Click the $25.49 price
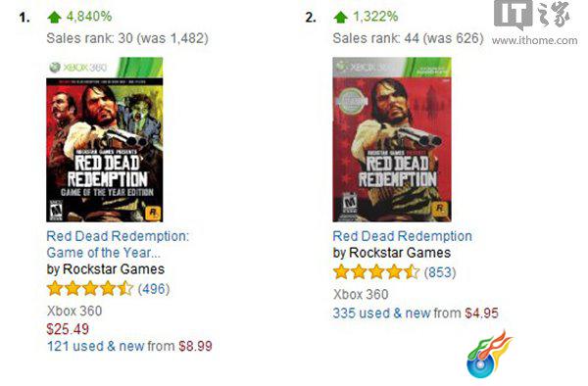This screenshot has height=386, width=588. (68, 329)
